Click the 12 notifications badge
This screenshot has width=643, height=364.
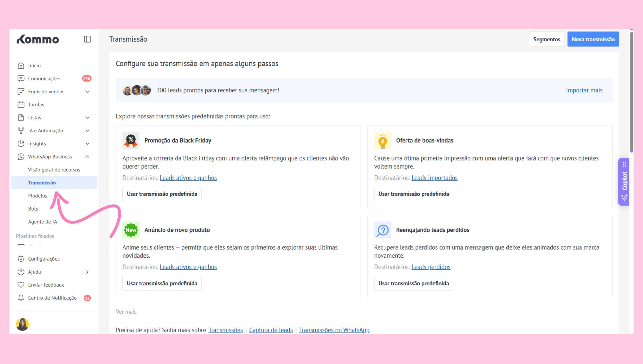(x=87, y=298)
